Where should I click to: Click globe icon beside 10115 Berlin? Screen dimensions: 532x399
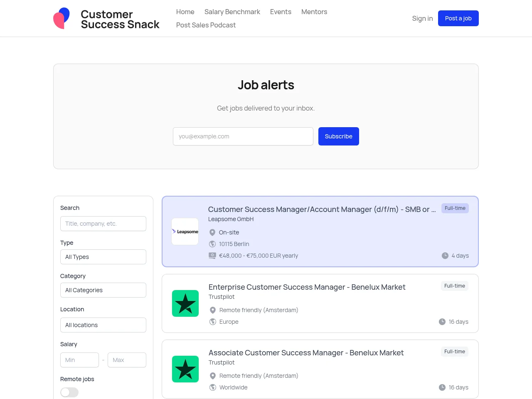[x=212, y=244]
